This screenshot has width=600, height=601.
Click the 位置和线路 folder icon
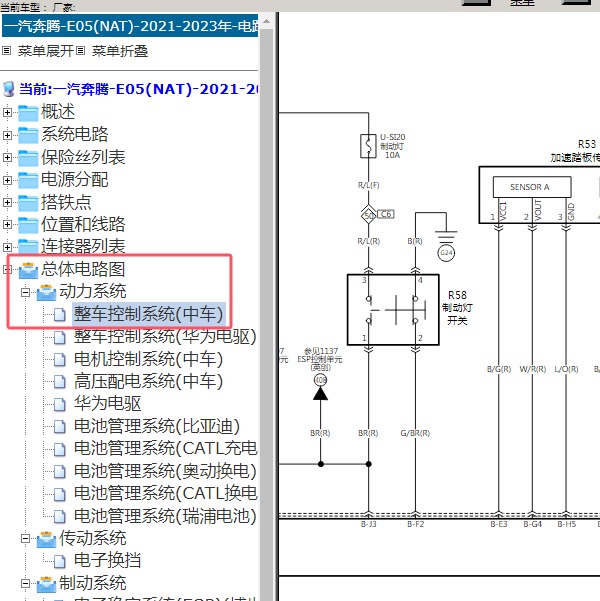28,225
